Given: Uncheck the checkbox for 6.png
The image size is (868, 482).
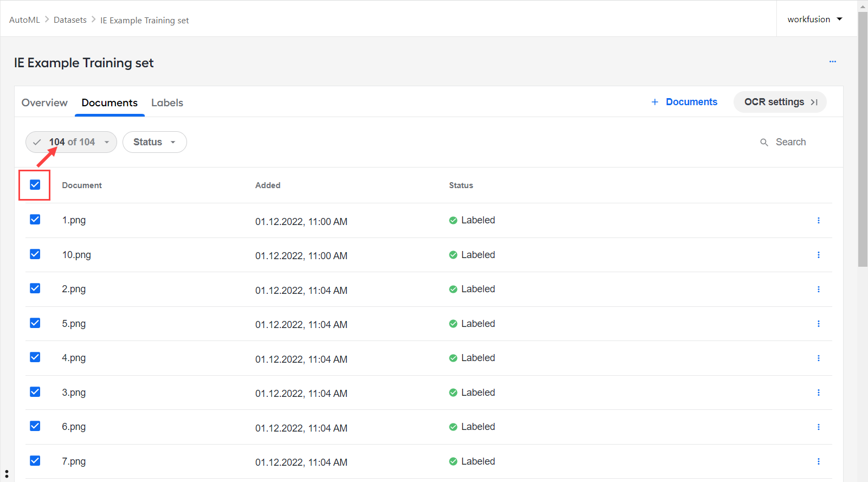Looking at the screenshot, I should tap(35, 426).
